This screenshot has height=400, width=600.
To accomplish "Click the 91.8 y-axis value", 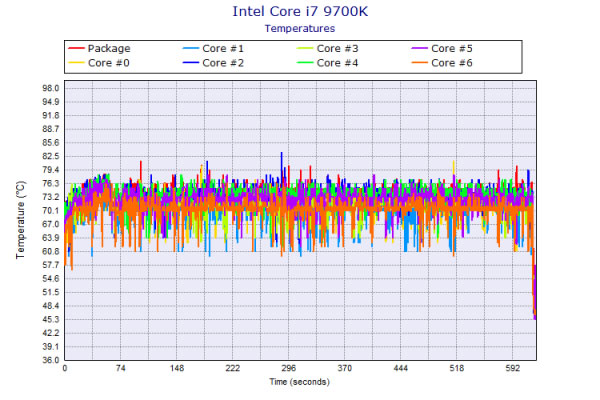I will tap(51, 116).
